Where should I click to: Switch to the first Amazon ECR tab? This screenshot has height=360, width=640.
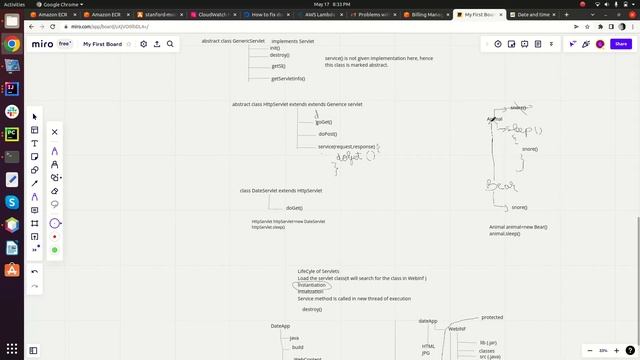click(x=53, y=15)
